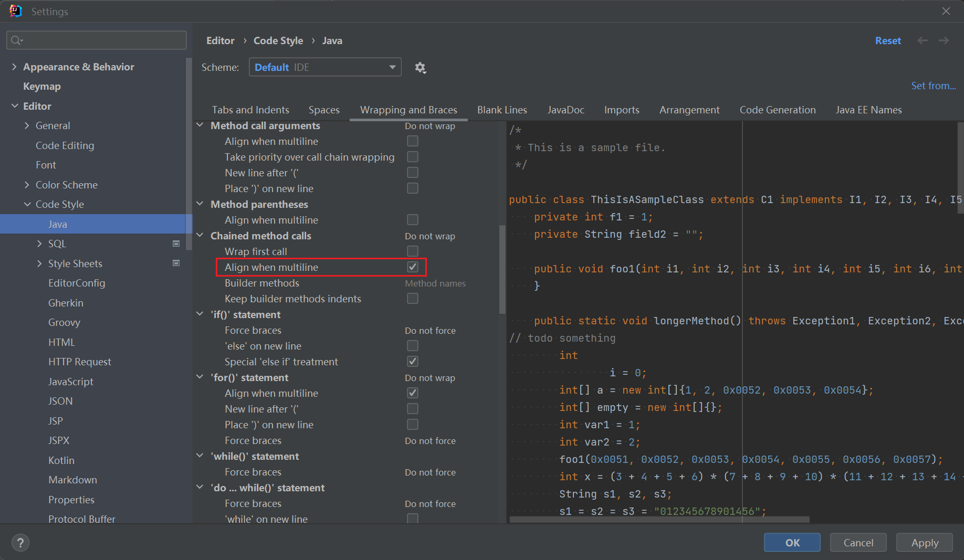
Task: Click the indicator icon beside Style Sheets
Action: coord(176,263)
